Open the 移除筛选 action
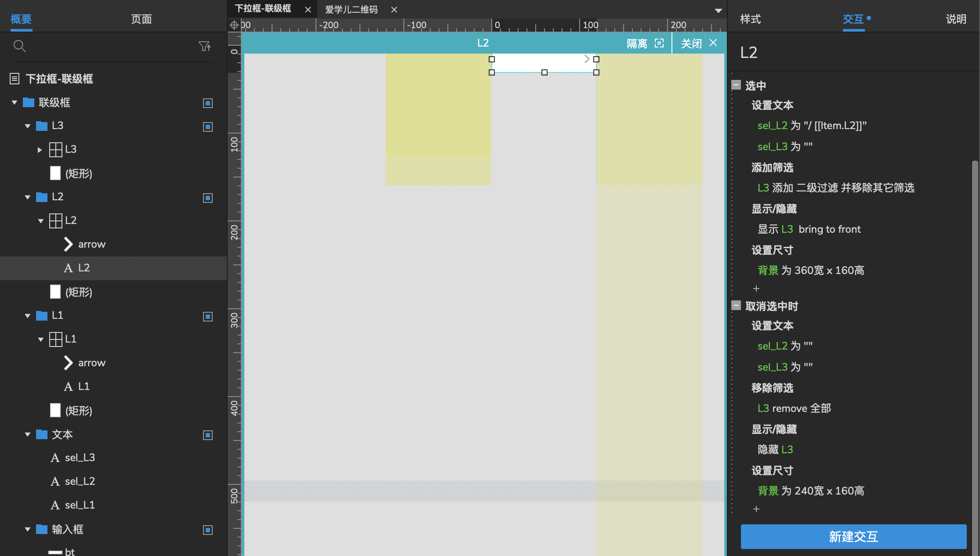 click(773, 388)
